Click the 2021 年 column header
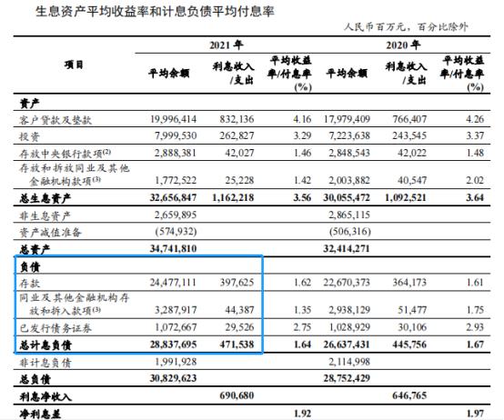Viewport: 504px width, 420px height. (226, 45)
